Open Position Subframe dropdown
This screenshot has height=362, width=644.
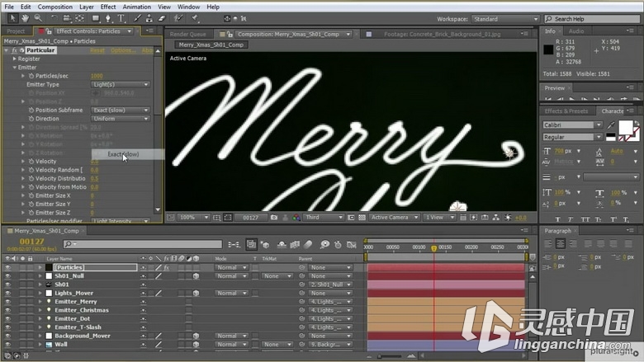click(x=121, y=110)
